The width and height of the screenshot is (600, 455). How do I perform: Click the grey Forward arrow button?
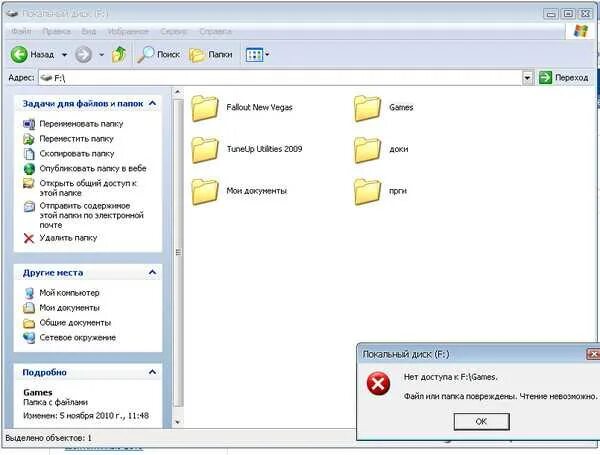pyautogui.click(x=83, y=55)
